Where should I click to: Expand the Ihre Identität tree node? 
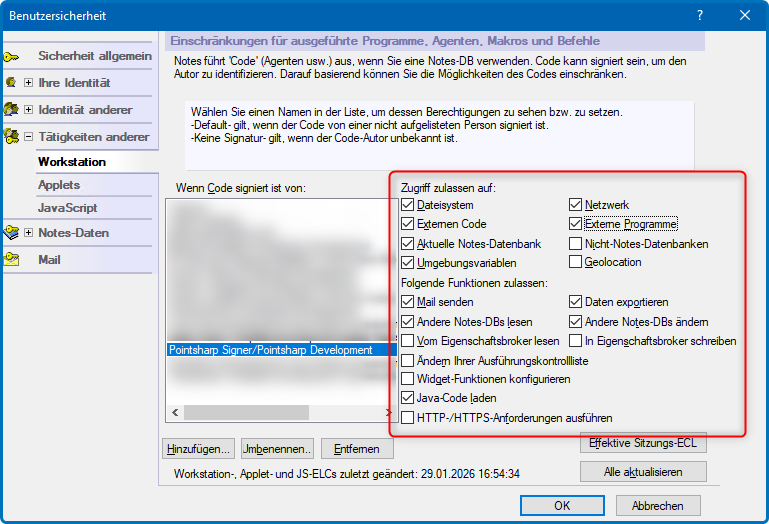click(x=28, y=82)
